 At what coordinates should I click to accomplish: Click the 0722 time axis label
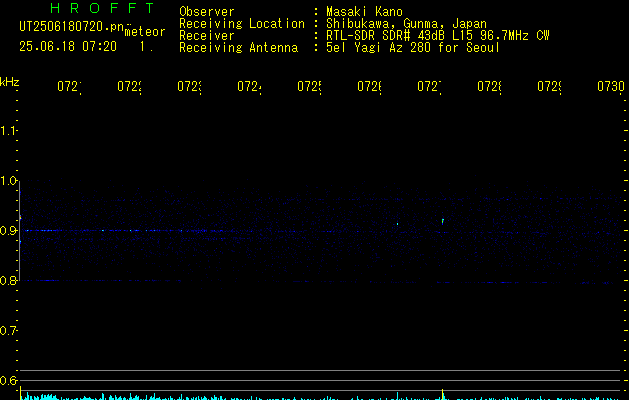(129, 87)
